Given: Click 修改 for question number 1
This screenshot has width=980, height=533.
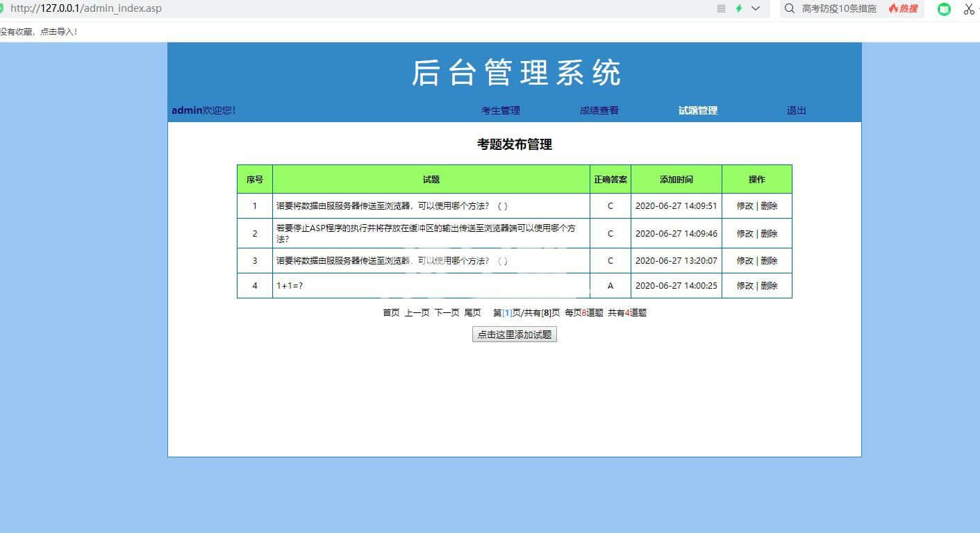Looking at the screenshot, I should coord(745,206).
